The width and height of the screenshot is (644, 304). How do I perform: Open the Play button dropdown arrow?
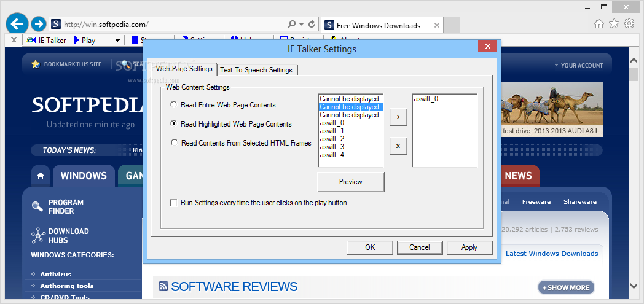[x=117, y=40]
